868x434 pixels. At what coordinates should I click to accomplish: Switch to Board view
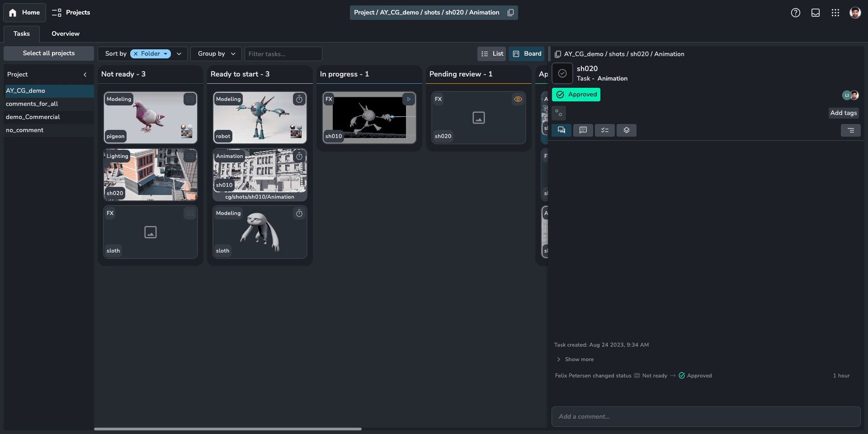pyautogui.click(x=527, y=54)
